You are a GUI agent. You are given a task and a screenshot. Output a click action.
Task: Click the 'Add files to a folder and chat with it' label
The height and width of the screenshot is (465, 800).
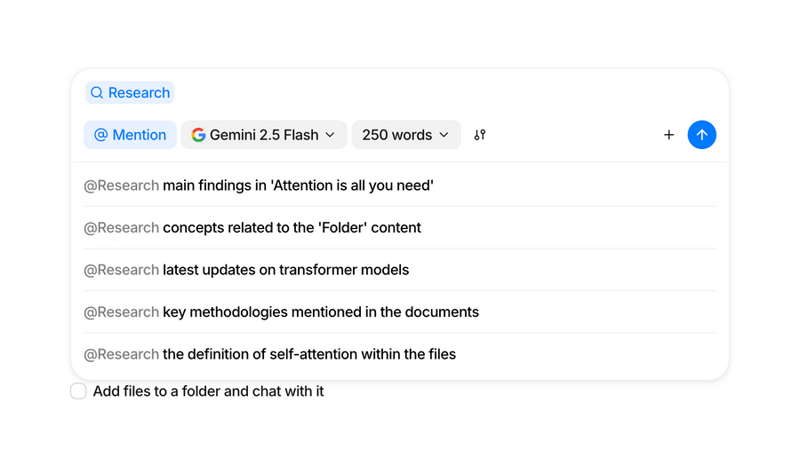click(208, 391)
